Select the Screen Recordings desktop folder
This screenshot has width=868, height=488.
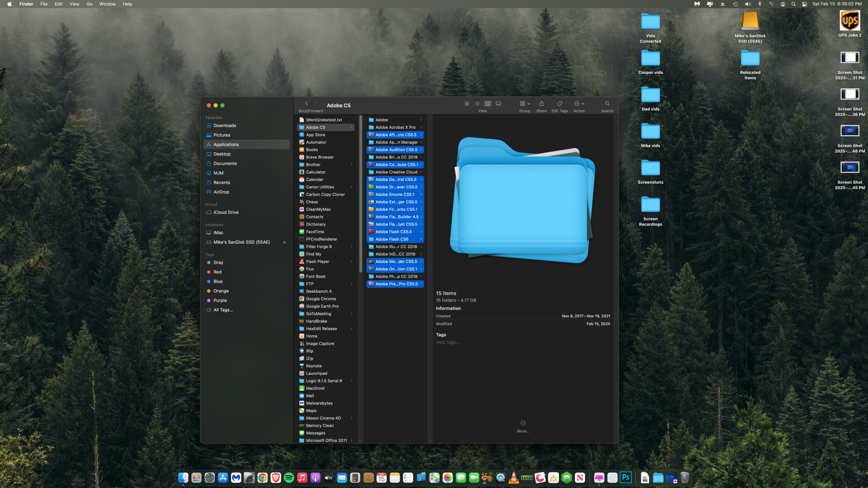650,211
